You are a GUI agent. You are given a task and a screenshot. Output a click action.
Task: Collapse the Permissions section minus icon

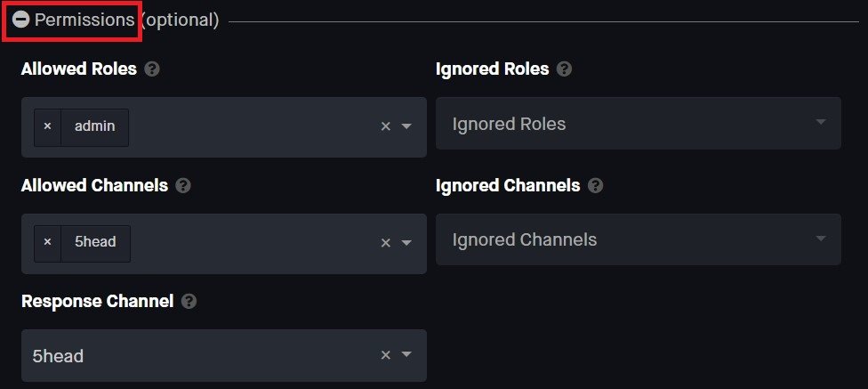[21, 20]
